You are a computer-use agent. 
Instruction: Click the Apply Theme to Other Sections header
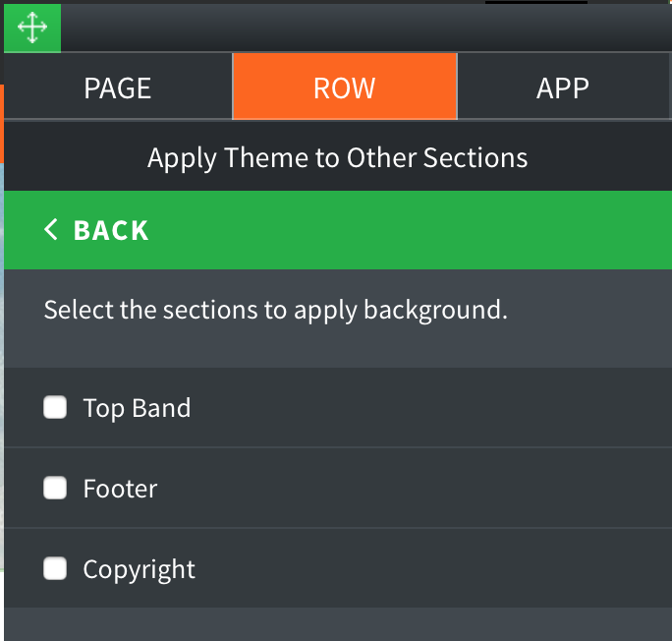[338, 157]
